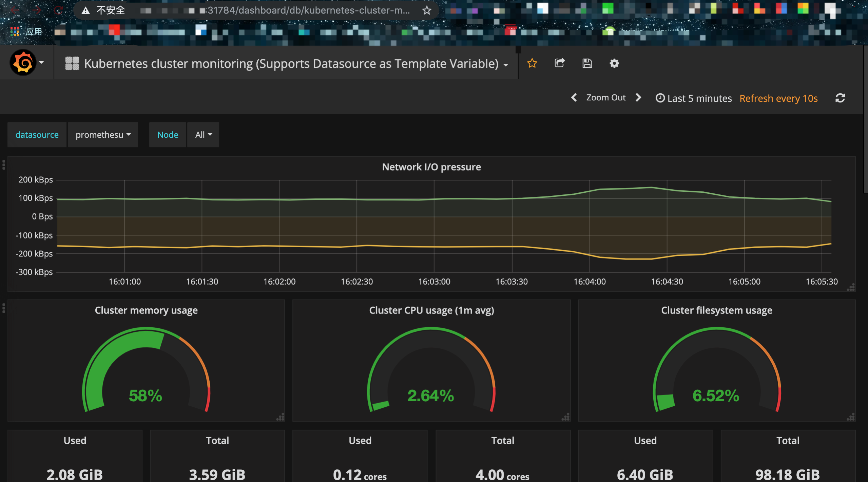
Task: Open browser Apps shortcut
Action: pyautogui.click(x=26, y=32)
